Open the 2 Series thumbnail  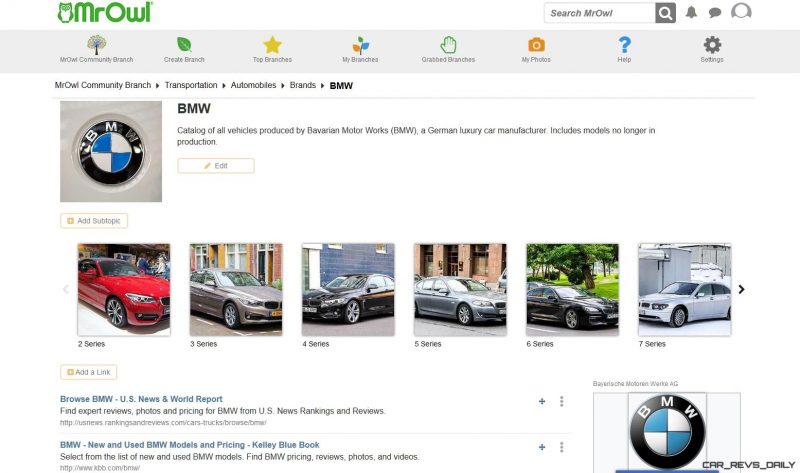(x=124, y=289)
